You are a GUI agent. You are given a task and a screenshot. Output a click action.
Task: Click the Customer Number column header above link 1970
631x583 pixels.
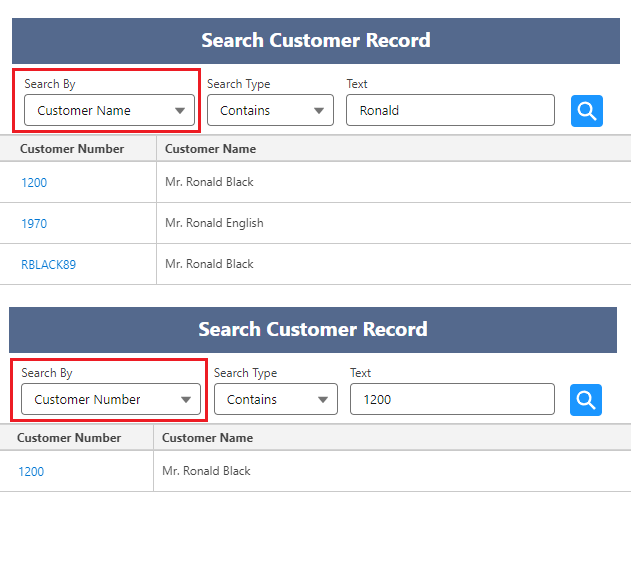point(72,149)
